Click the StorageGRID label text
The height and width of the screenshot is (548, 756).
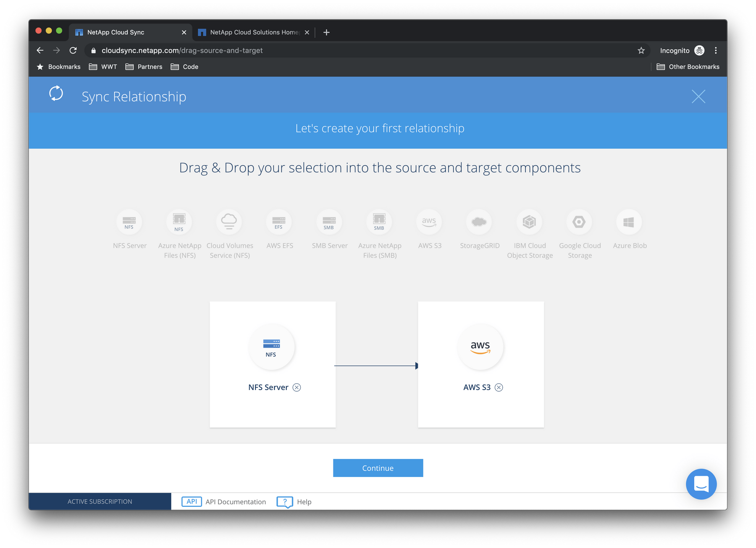point(480,246)
